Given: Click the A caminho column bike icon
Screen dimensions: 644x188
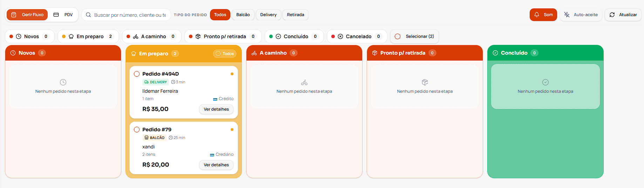Looking at the screenshot, I should (254, 53).
